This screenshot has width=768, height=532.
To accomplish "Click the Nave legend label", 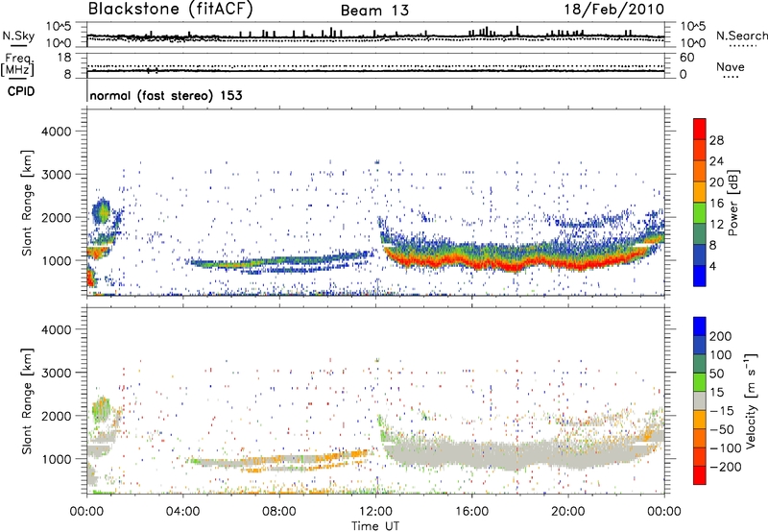I will [730, 67].
